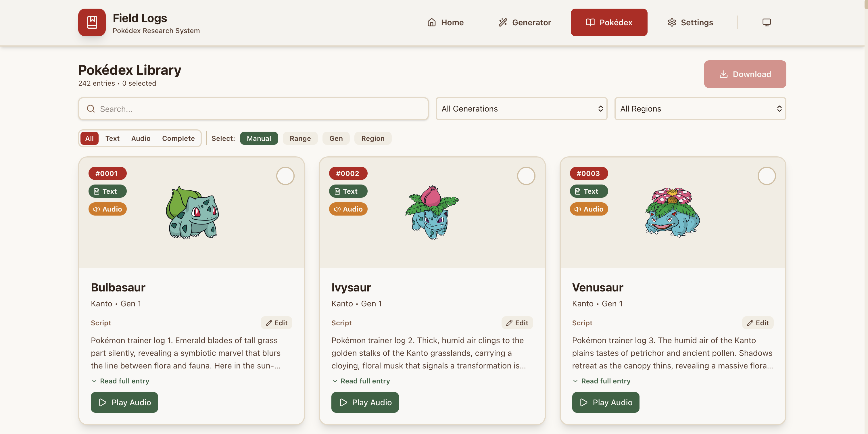
Task: Click the Settings gear icon
Action: [672, 22]
